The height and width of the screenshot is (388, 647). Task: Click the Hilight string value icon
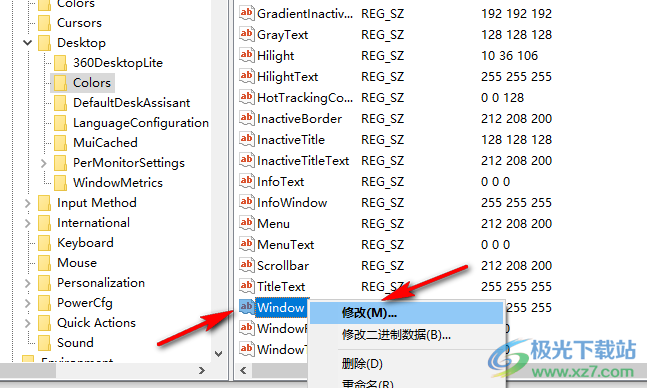(x=247, y=55)
